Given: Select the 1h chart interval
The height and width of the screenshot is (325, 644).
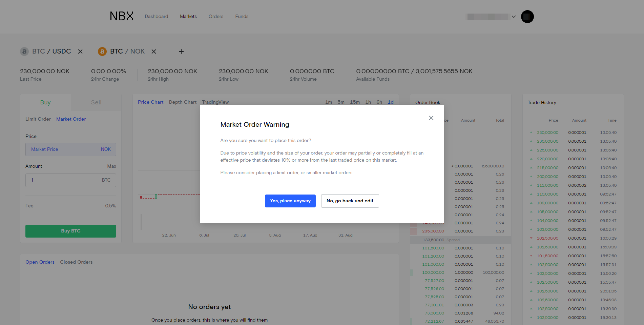Looking at the screenshot, I should pos(368,102).
